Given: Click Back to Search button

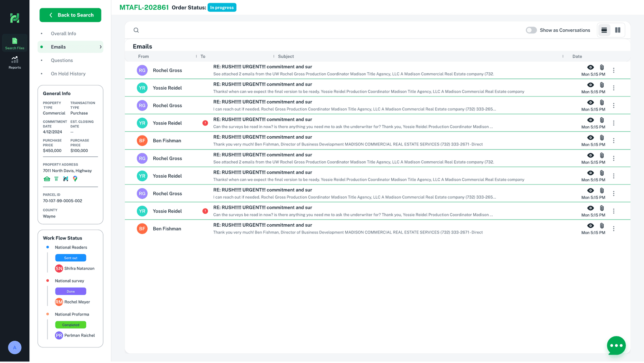Looking at the screenshot, I should pyautogui.click(x=70, y=15).
